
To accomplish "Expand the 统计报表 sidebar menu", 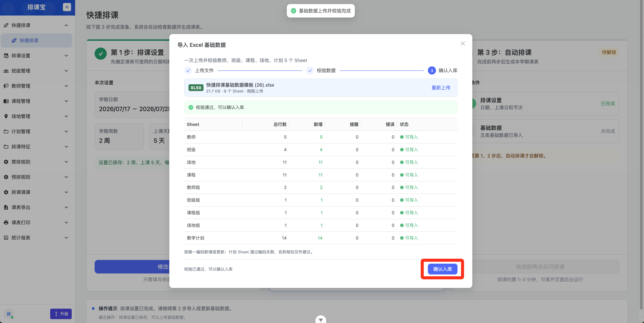I will click(66, 238).
